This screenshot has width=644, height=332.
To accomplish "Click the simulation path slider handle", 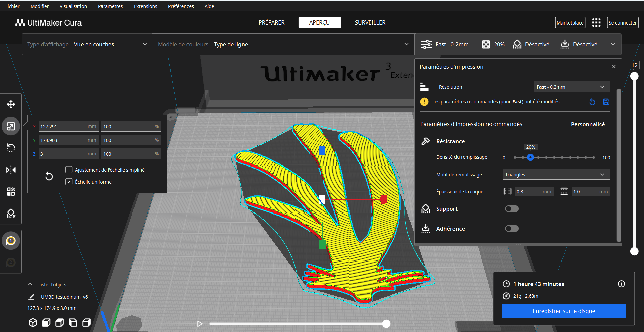I will click(386, 324).
